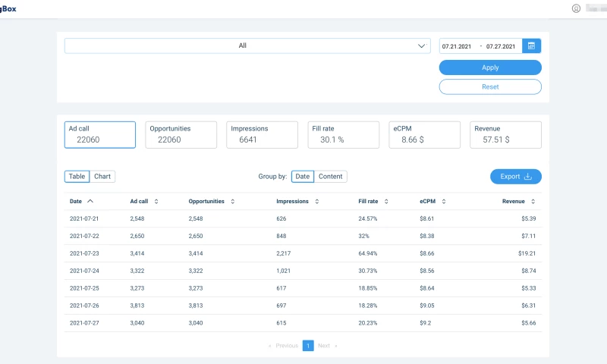Group results by Date

pyautogui.click(x=302, y=177)
